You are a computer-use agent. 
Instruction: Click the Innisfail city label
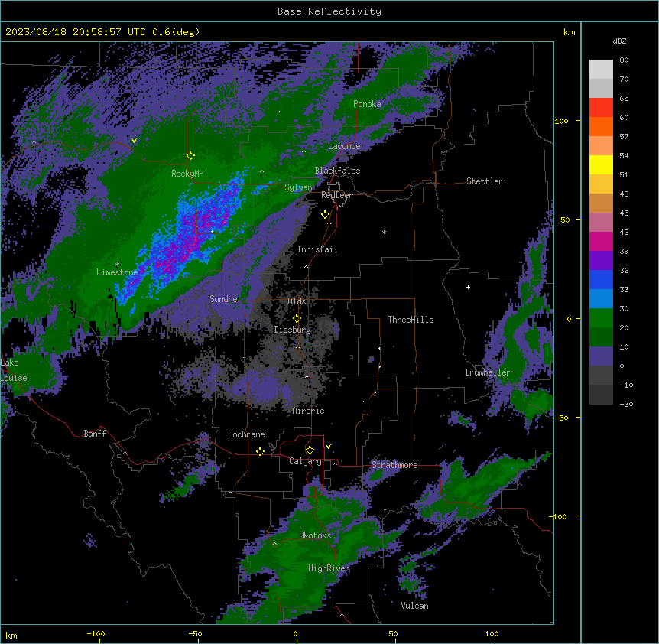pyautogui.click(x=317, y=249)
